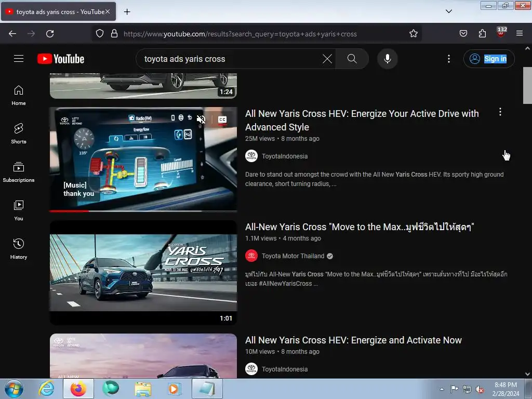
Task: Click the taskbar clock showing 8:48 PM
Action: pyautogui.click(x=506, y=389)
